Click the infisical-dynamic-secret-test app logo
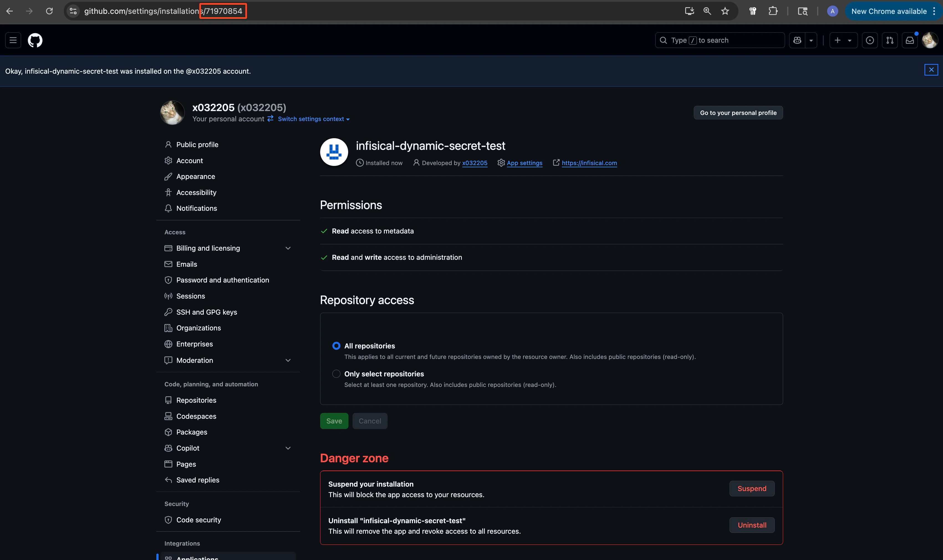This screenshot has width=943, height=560. (x=334, y=152)
